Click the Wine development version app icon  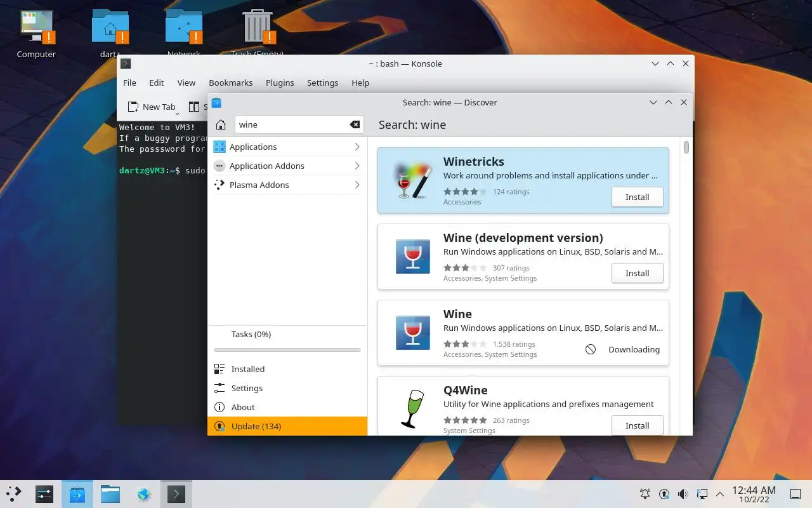pyautogui.click(x=413, y=257)
